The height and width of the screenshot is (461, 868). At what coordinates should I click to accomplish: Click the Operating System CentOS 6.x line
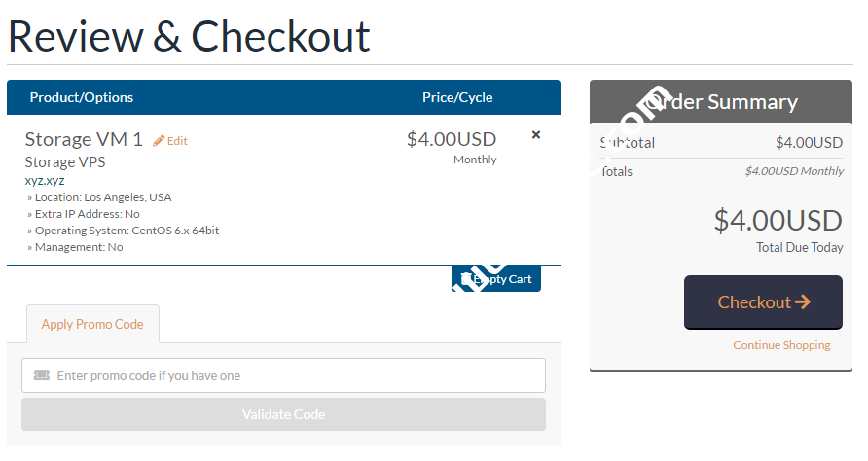pos(127,230)
